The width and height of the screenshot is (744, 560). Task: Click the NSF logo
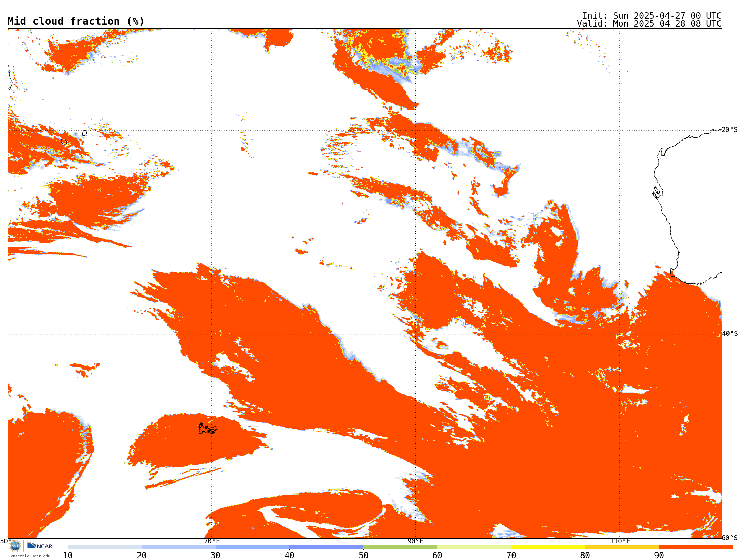15,546
